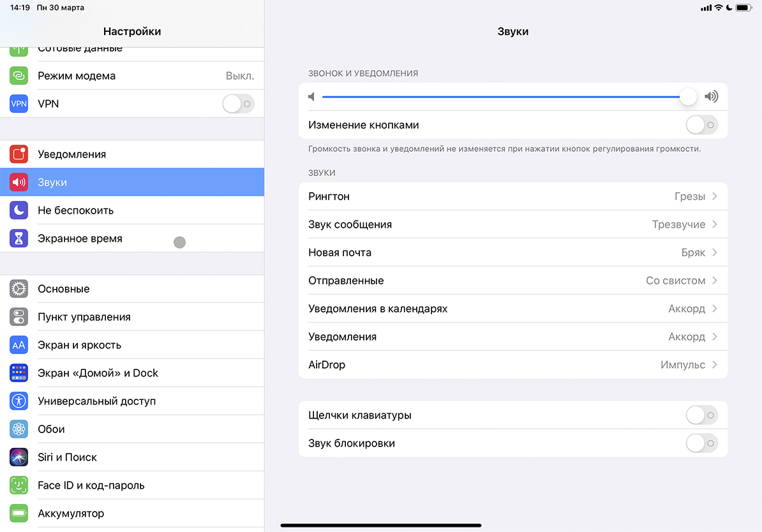Screen dimensions: 762x532
Task: Tap the Выкл. value for Режим модема
Action: pyautogui.click(x=240, y=76)
